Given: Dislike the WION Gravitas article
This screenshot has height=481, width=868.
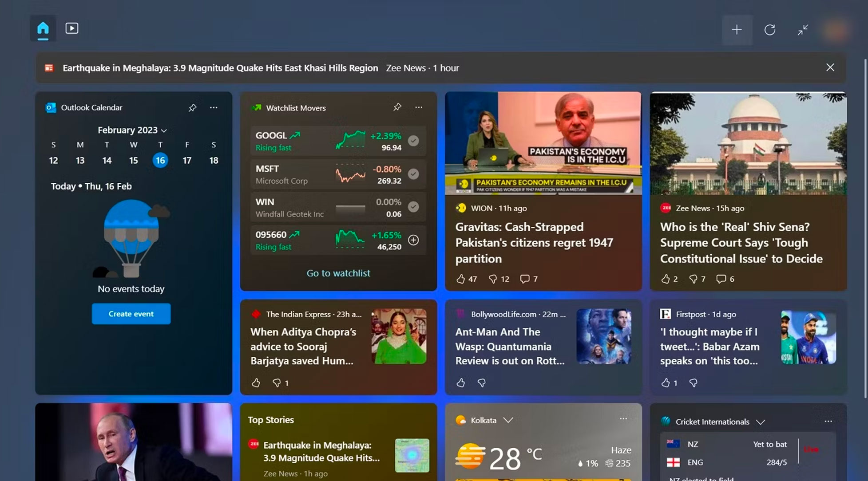Looking at the screenshot, I should tap(493, 279).
